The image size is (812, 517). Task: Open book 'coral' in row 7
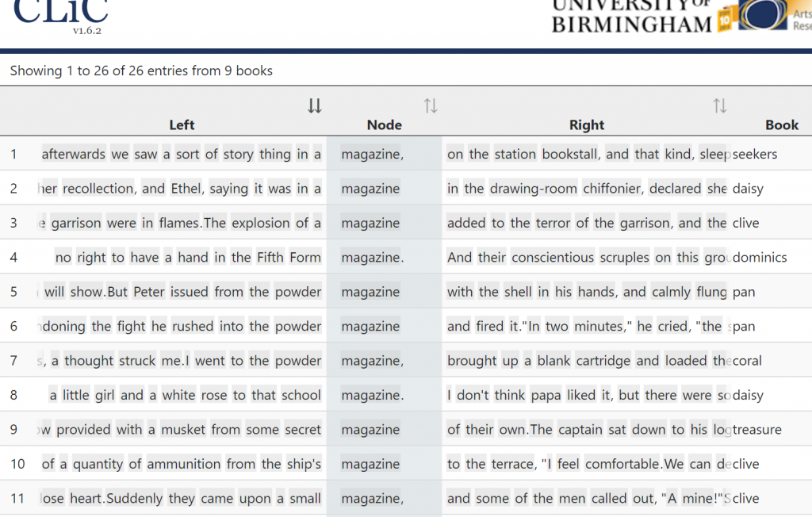(747, 361)
